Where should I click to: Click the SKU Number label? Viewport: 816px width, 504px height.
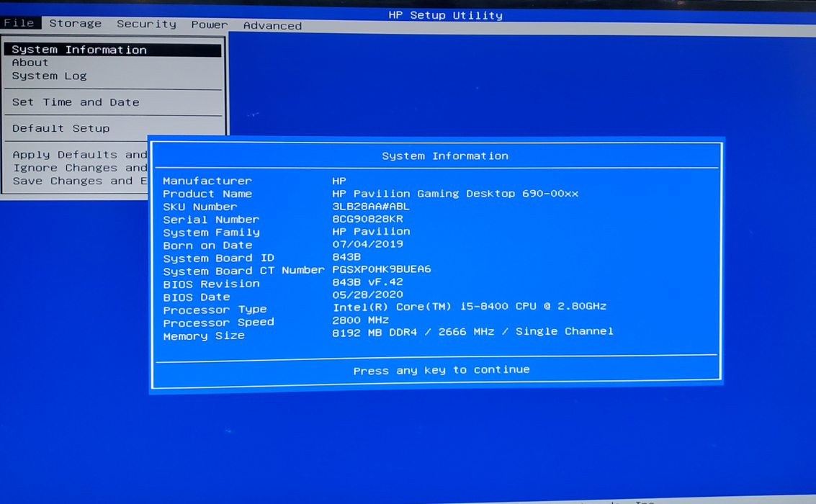(x=199, y=207)
